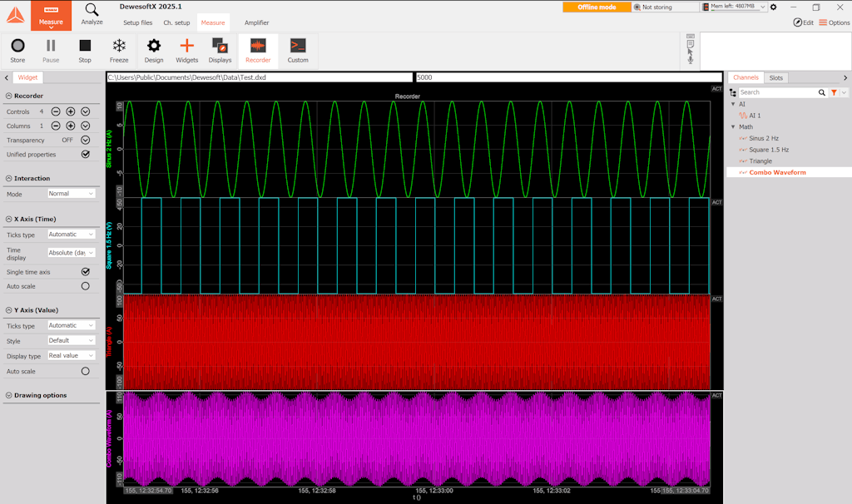This screenshot has width=852, height=504.
Task: Click the 5000 value field
Action: (569, 77)
